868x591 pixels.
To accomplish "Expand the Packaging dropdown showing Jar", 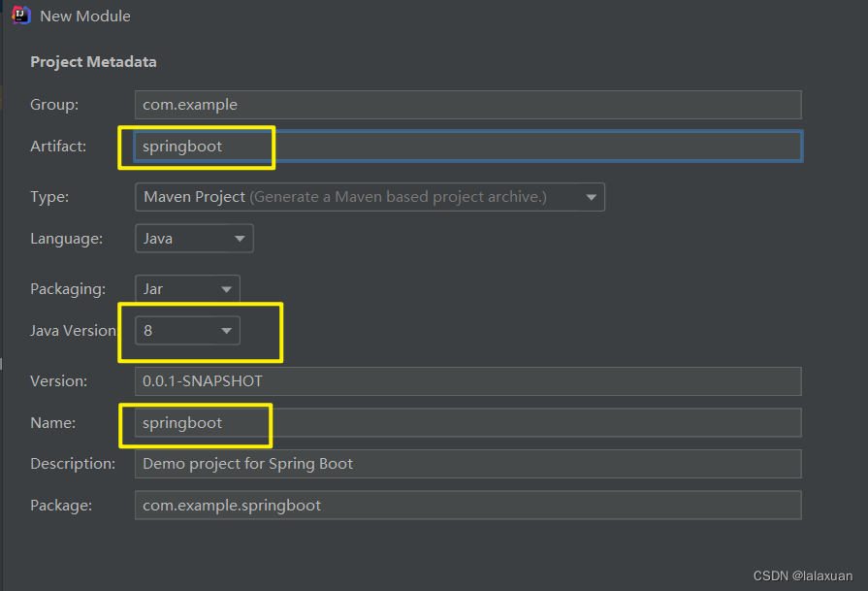I will click(187, 288).
